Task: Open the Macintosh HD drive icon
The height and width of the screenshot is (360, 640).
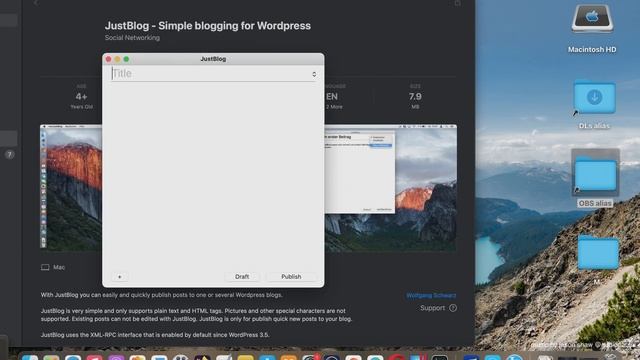Action: 592,18
